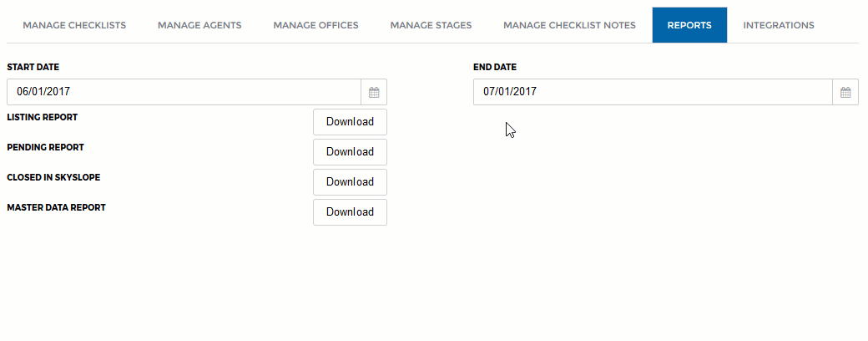
Task: Open the Manage Checklist Notes tab
Action: (569, 25)
